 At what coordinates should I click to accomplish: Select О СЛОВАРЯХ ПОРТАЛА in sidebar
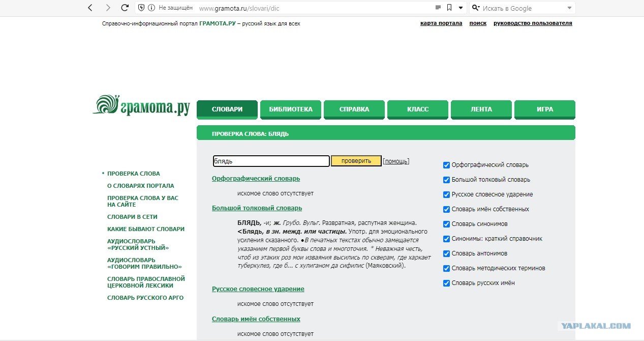[x=140, y=186]
